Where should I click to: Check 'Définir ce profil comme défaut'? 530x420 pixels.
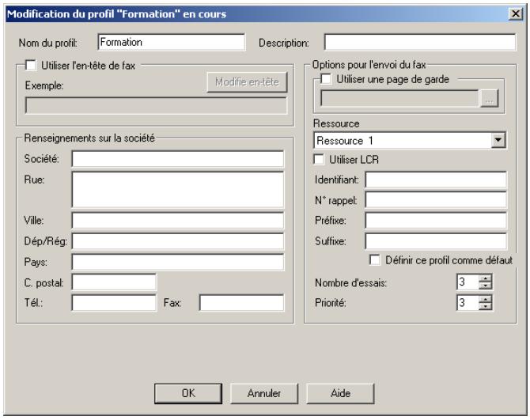pyautogui.click(x=375, y=259)
